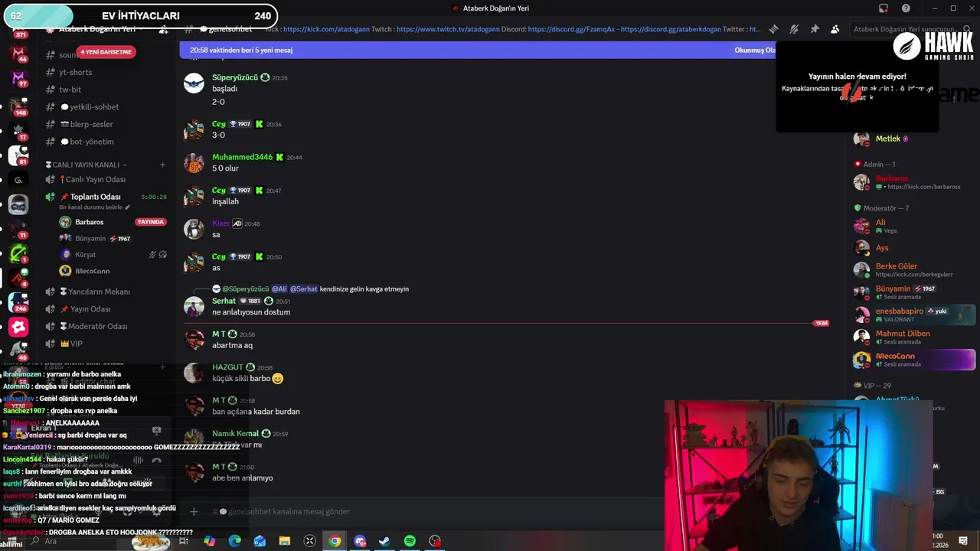Click Kixer's username in chat
980x551 pixels.
pos(220,223)
